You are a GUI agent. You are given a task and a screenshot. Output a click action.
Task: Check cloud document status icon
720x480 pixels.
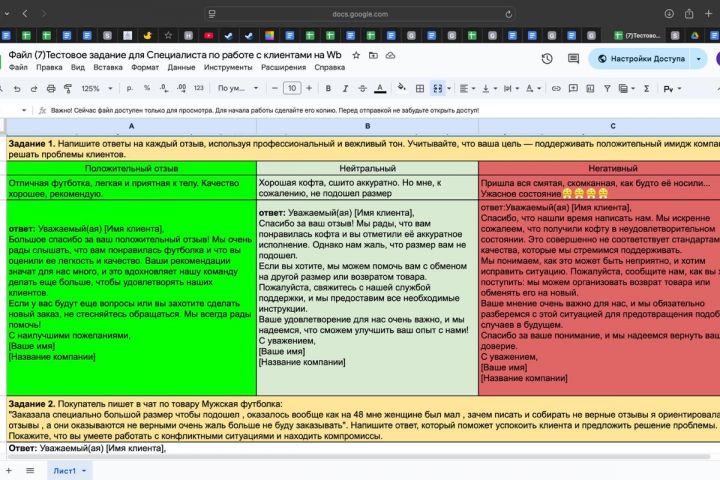pyautogui.click(x=390, y=55)
